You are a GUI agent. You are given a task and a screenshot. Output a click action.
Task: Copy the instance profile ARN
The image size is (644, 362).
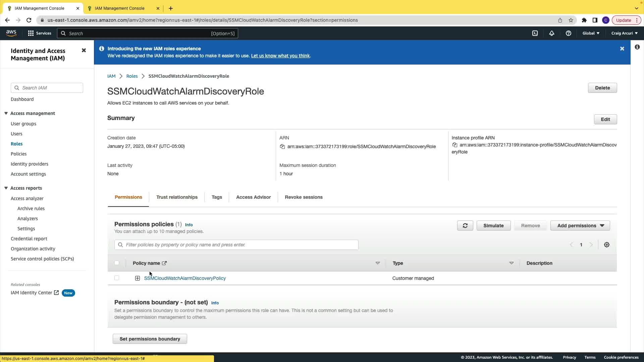click(x=454, y=145)
